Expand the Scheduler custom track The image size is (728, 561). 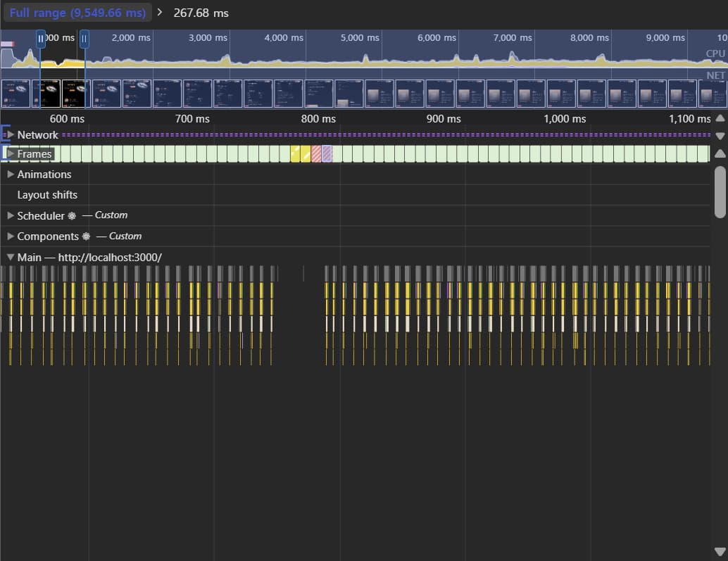[11, 215]
